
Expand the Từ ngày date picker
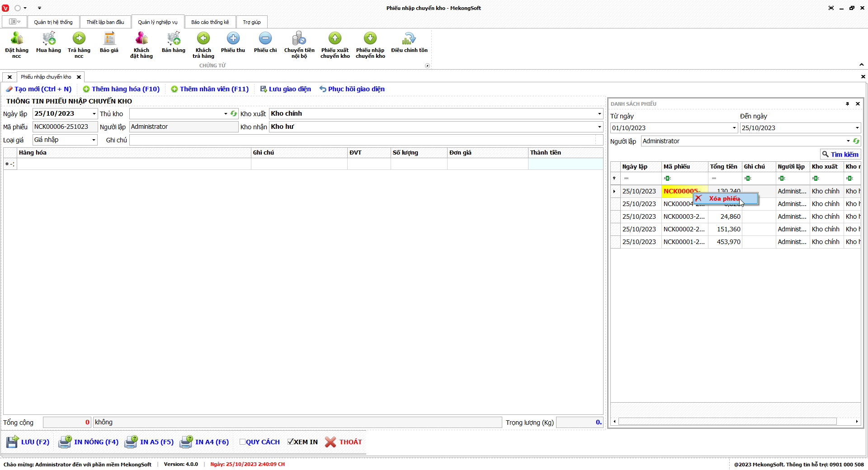coord(734,128)
